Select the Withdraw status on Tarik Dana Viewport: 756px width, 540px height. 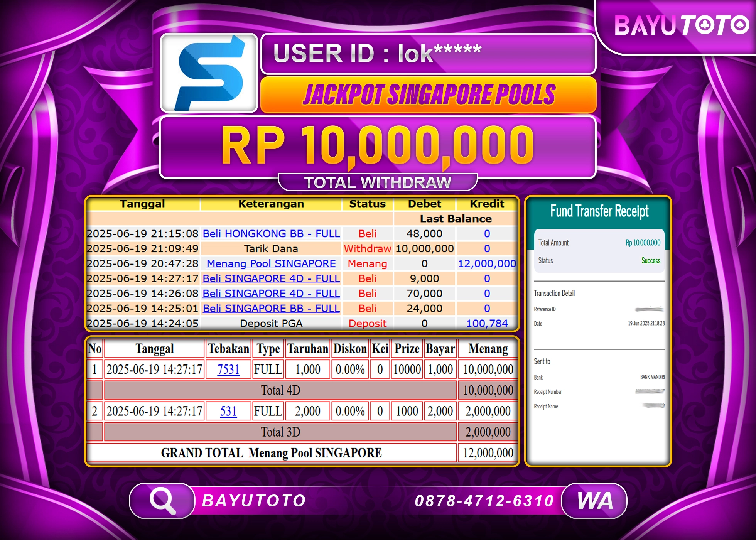tap(368, 248)
